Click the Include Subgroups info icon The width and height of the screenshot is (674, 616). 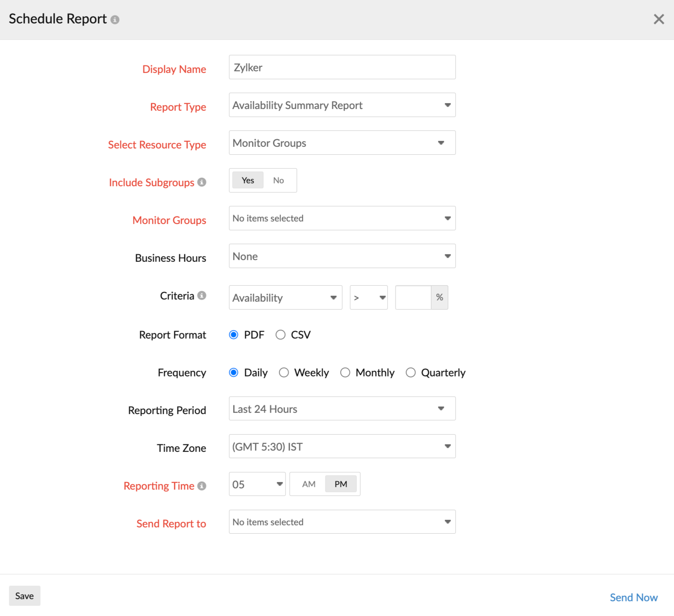(202, 182)
